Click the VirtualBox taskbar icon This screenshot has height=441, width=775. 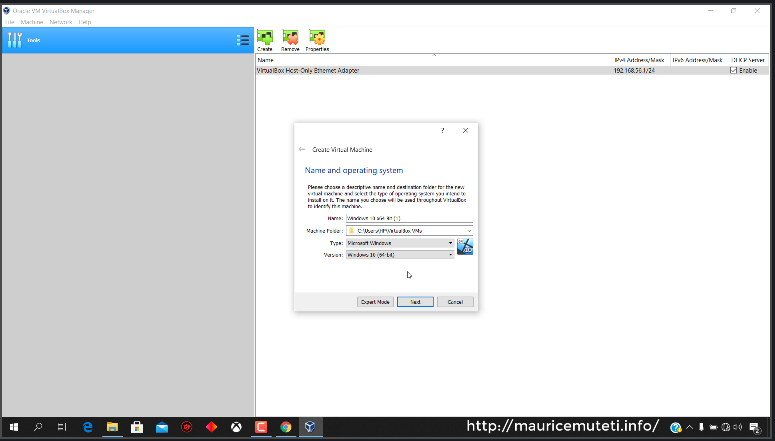click(x=310, y=427)
